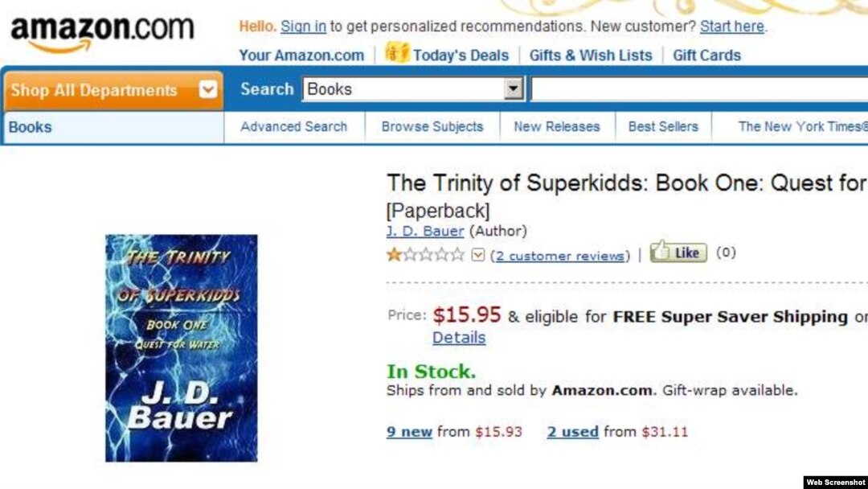View the 2 customer reviews

[x=560, y=256]
